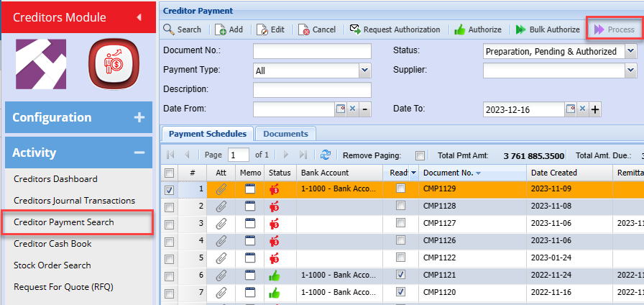Switch to the Documents tab

click(x=285, y=134)
